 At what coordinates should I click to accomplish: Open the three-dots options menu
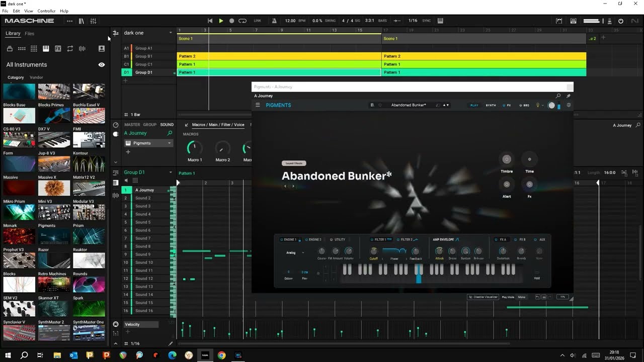69,21
